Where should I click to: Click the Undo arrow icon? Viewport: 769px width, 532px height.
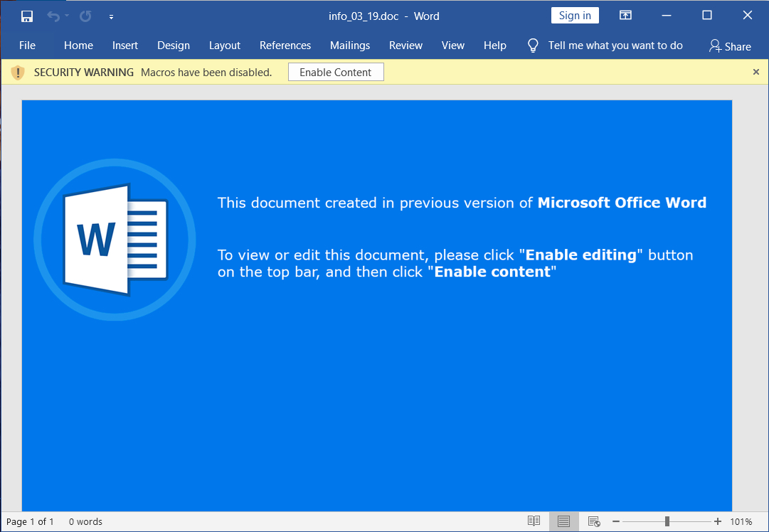53,16
